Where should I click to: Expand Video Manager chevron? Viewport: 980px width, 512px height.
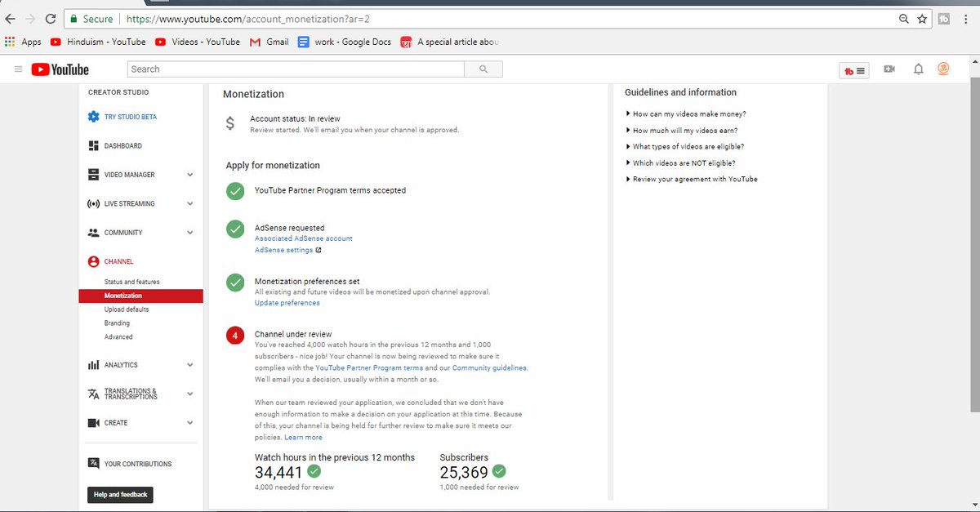189,175
